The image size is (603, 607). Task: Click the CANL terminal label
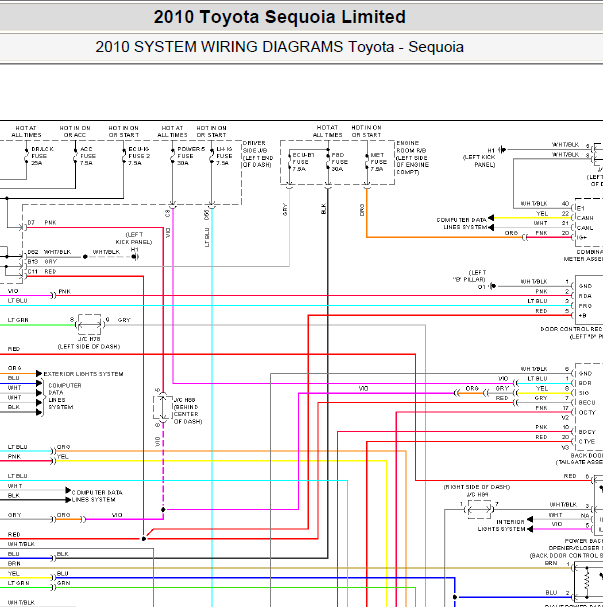coord(585,228)
